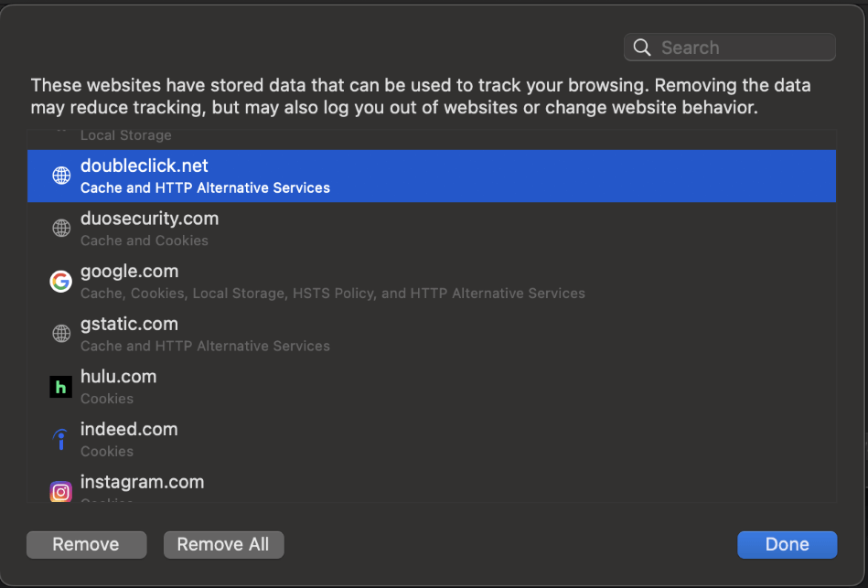Click the 'Cookies' text under hulu.com

107,399
